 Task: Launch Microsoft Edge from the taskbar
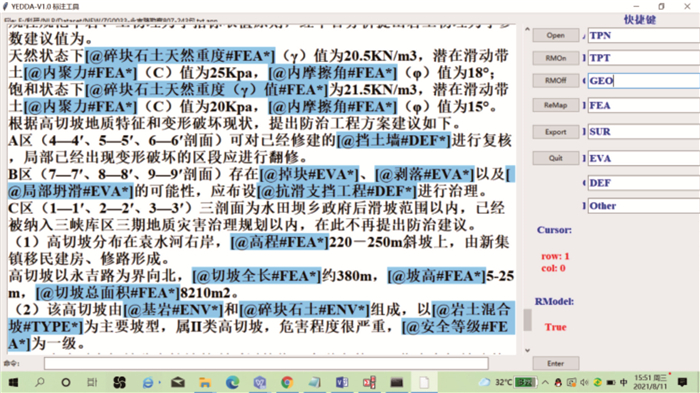coord(232,383)
